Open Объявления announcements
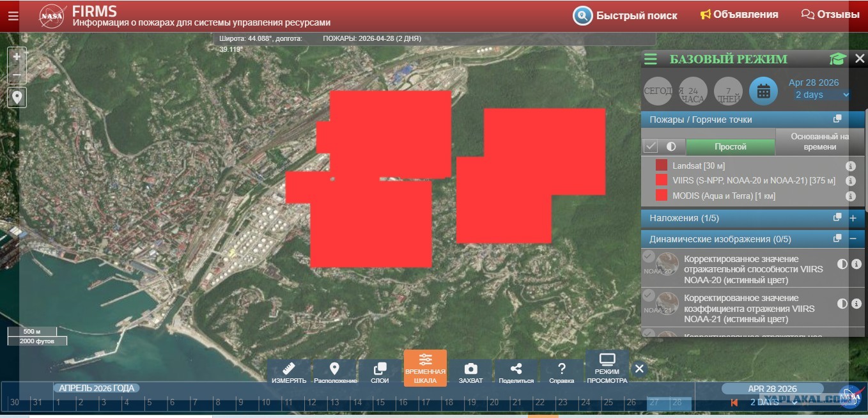 click(x=739, y=15)
